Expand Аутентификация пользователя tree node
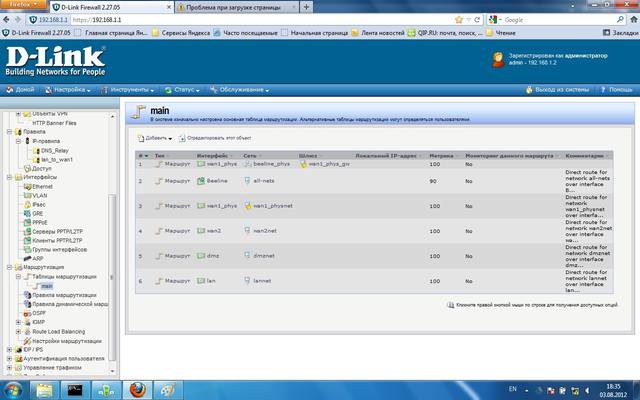640x400 pixels. pos(9,358)
